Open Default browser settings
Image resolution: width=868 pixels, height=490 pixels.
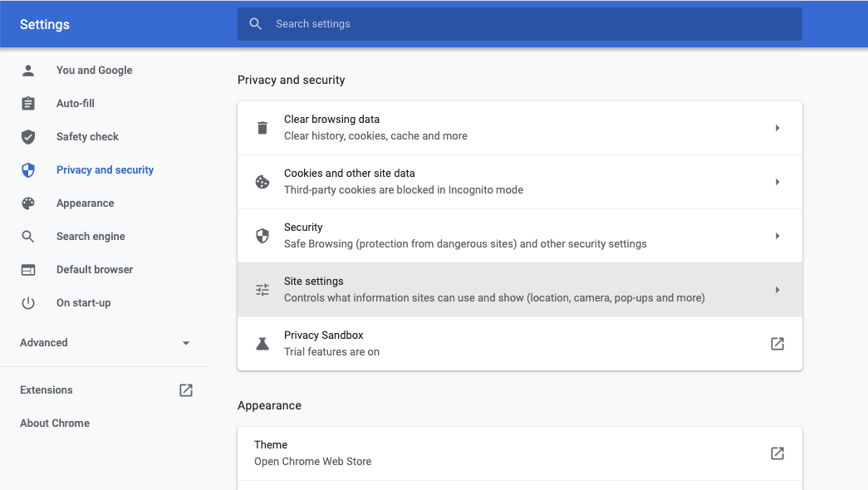coord(95,270)
